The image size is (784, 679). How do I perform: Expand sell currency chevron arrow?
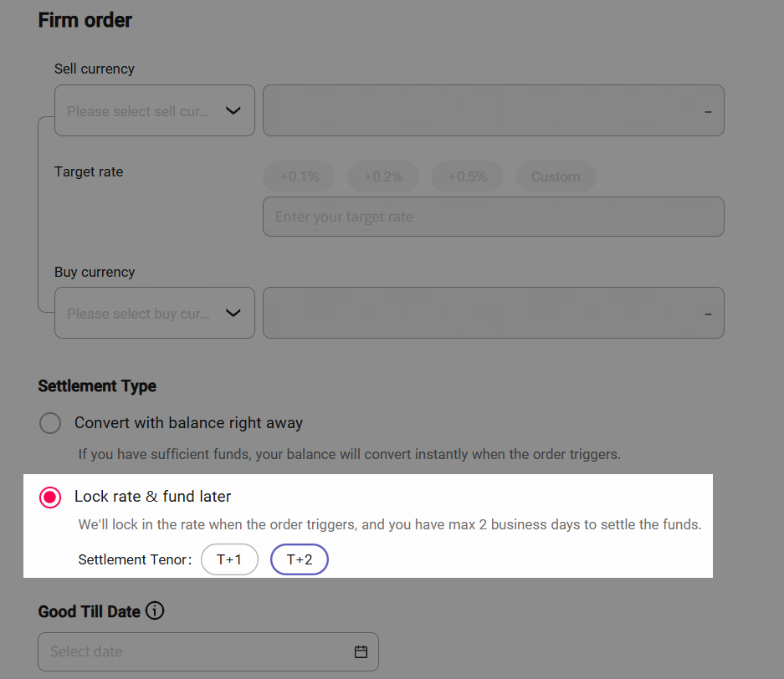pos(233,110)
